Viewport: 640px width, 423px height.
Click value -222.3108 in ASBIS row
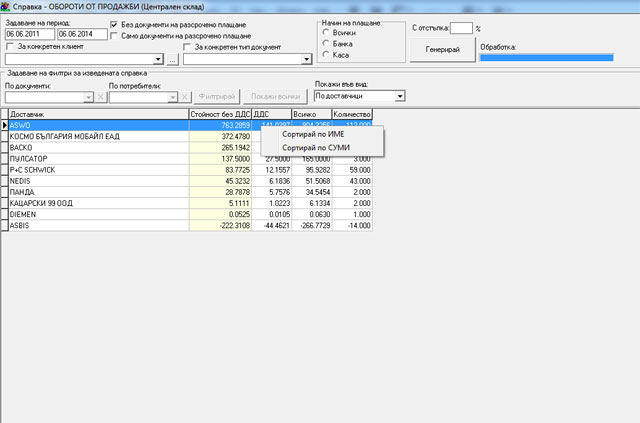pyautogui.click(x=220, y=225)
